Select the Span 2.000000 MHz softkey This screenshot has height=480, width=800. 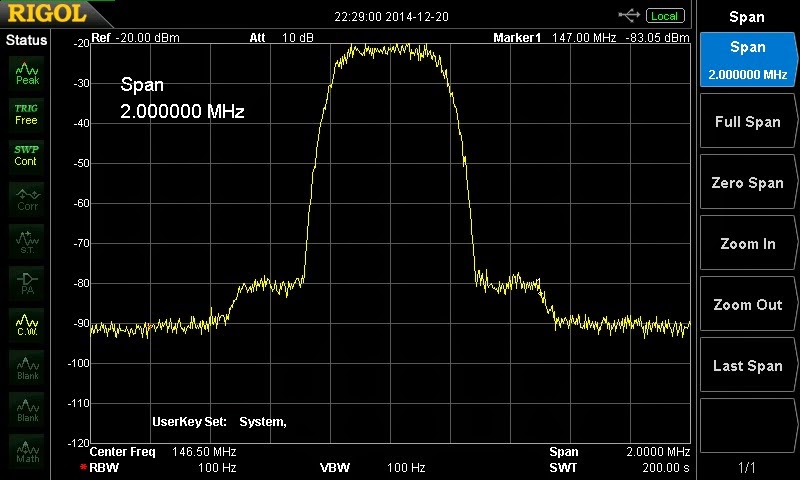[x=748, y=60]
